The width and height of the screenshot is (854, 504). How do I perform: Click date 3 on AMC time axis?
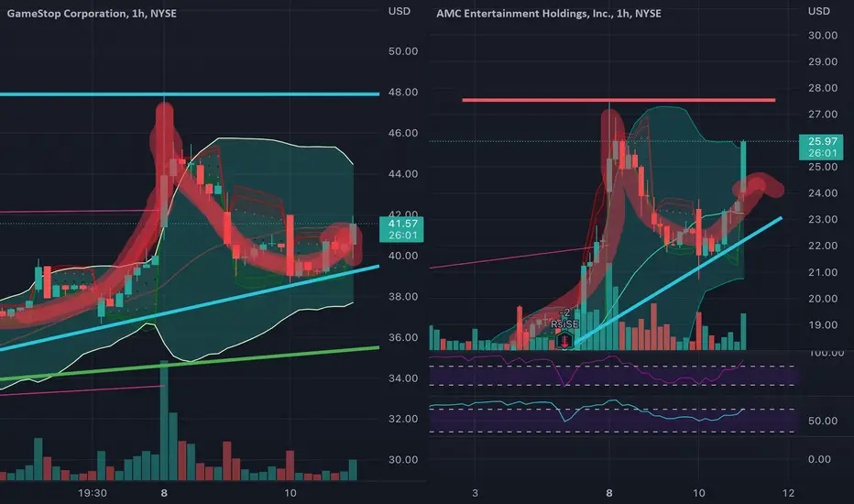click(x=475, y=493)
